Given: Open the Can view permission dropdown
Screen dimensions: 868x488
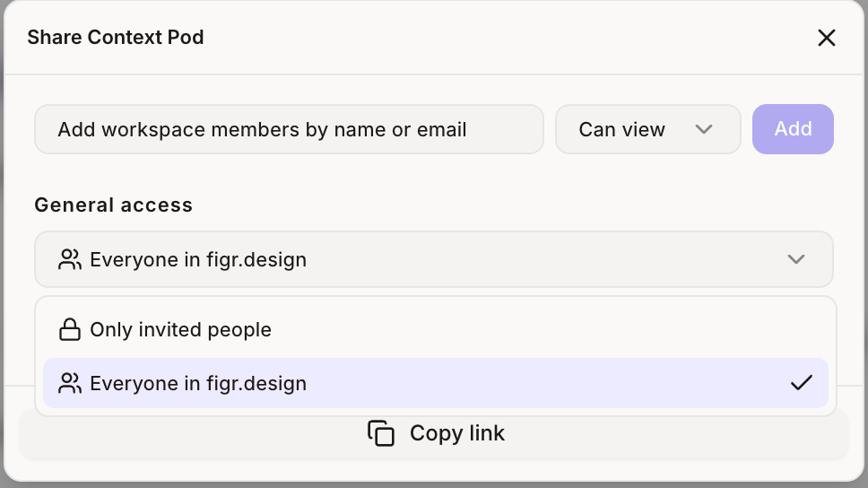Looking at the screenshot, I should (x=647, y=129).
